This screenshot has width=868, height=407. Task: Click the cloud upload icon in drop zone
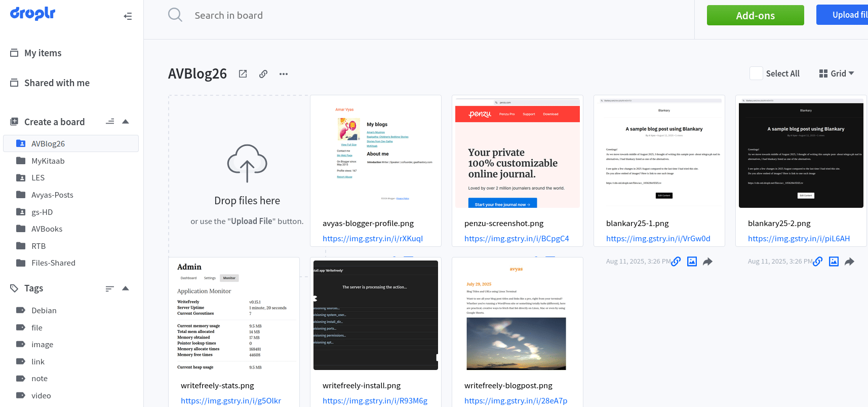[247, 163]
